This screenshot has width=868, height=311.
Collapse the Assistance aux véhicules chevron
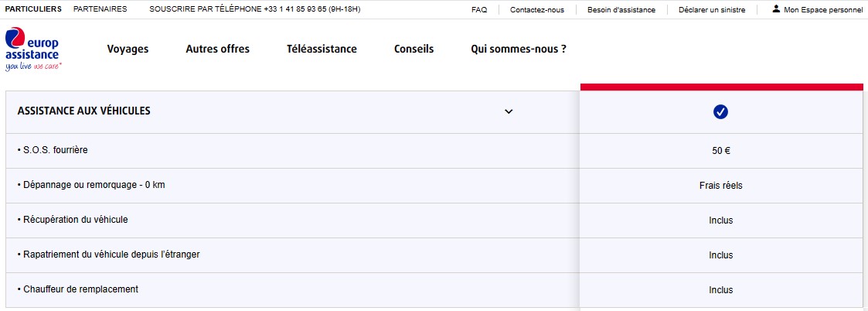(x=509, y=111)
